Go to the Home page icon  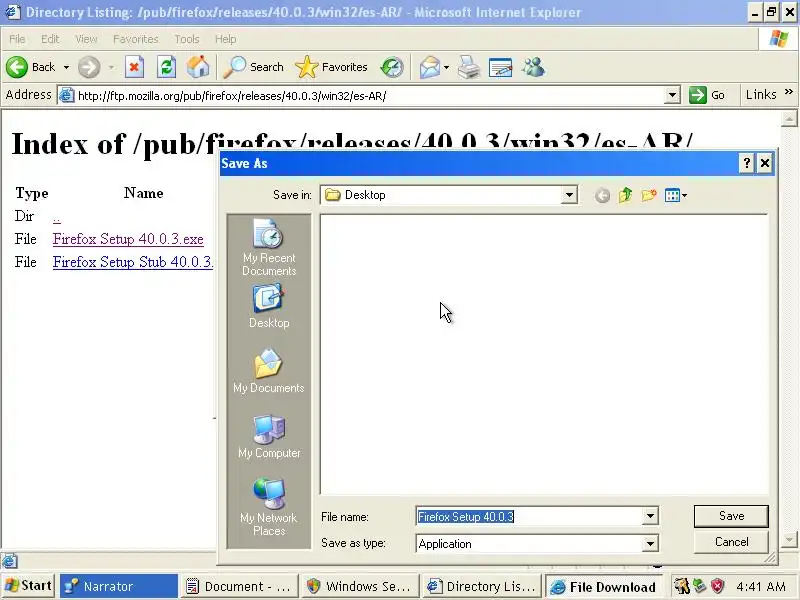point(198,67)
